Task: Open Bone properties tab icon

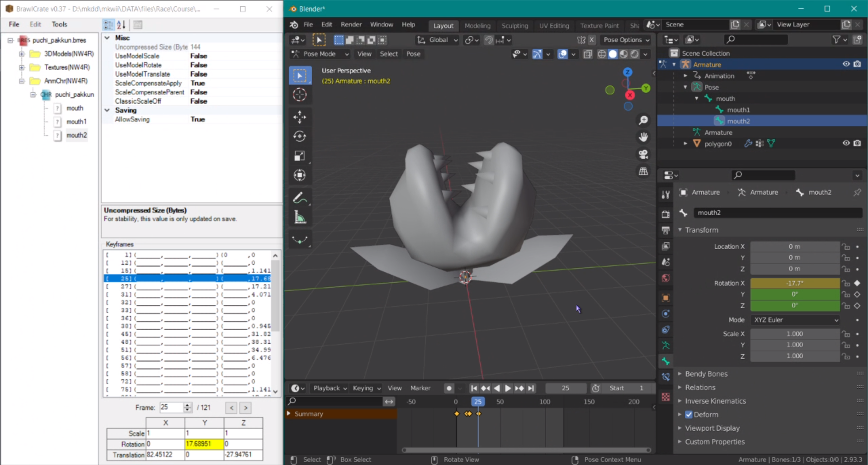Action: click(x=665, y=361)
